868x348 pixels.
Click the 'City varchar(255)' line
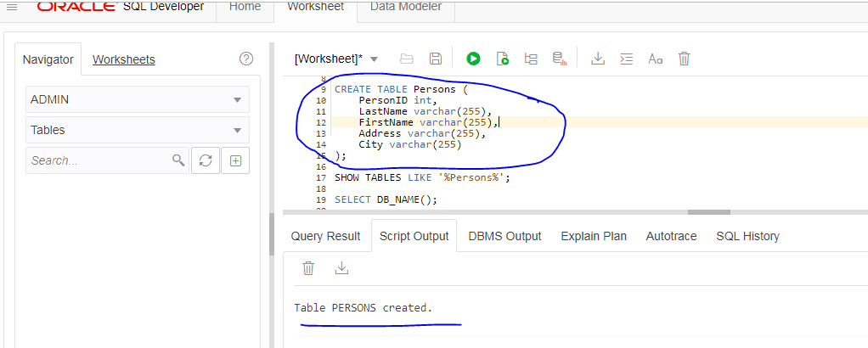[x=409, y=144]
